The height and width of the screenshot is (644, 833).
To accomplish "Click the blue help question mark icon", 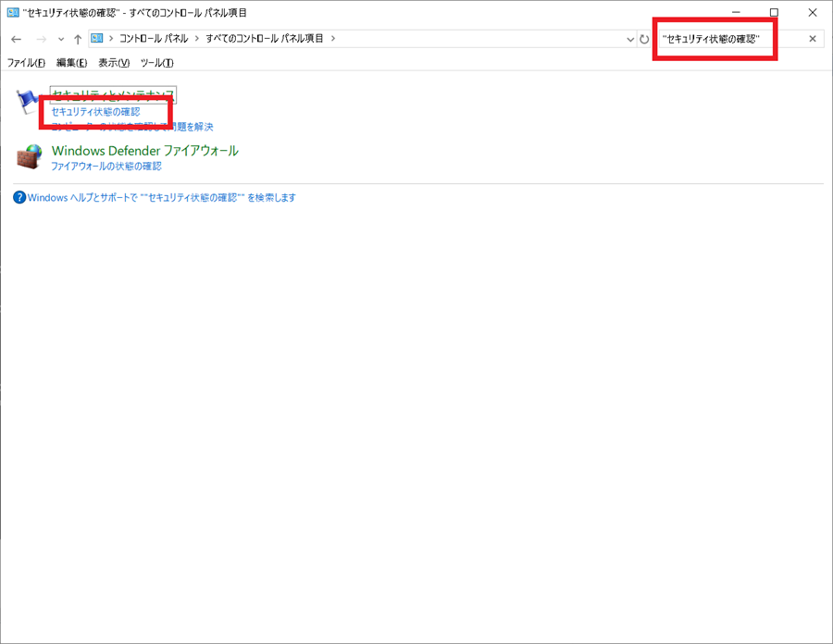I will [19, 197].
